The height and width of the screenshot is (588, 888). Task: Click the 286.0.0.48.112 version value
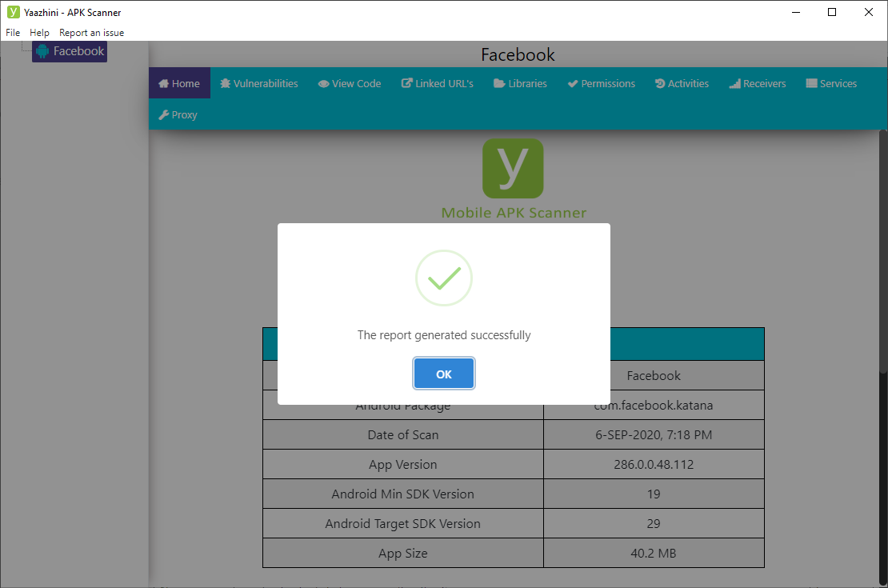[x=654, y=465]
